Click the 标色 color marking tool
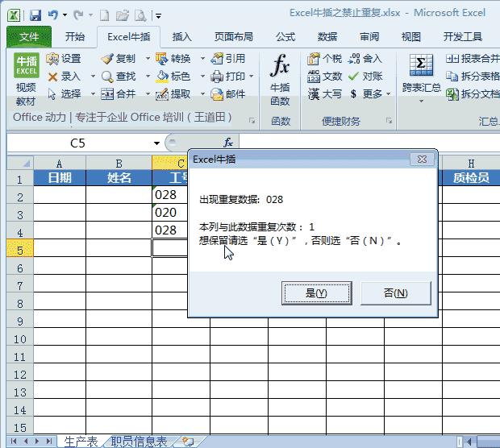The height and width of the screenshot is (448, 500). (x=173, y=77)
